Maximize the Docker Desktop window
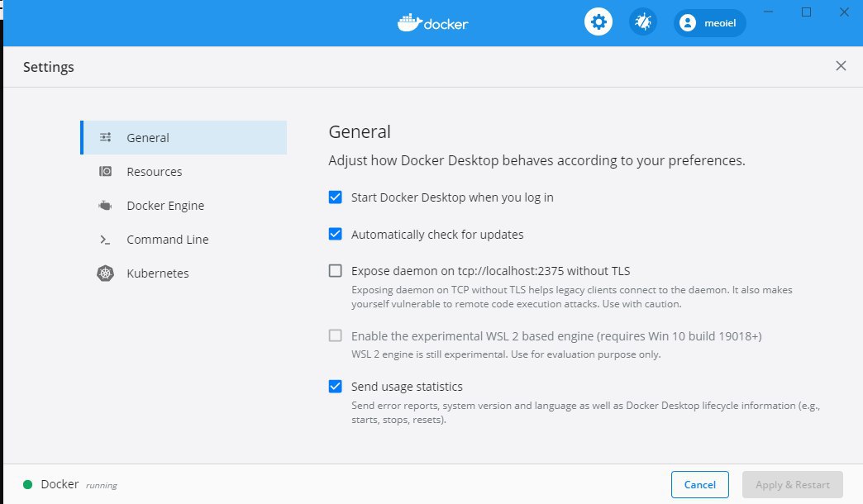This screenshot has height=504, width=863. pos(806,12)
